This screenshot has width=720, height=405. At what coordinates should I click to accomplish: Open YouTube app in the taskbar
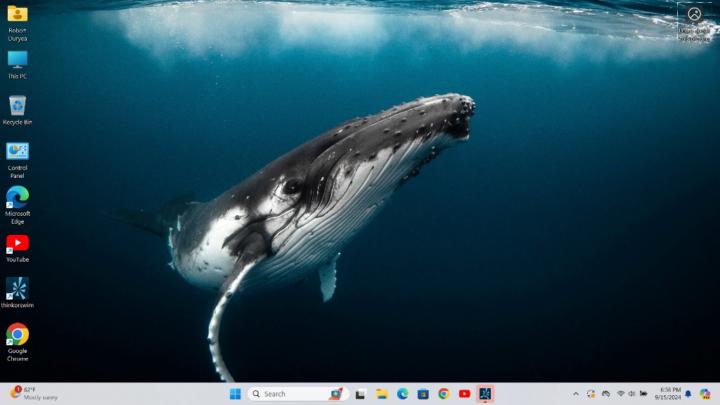click(x=464, y=394)
